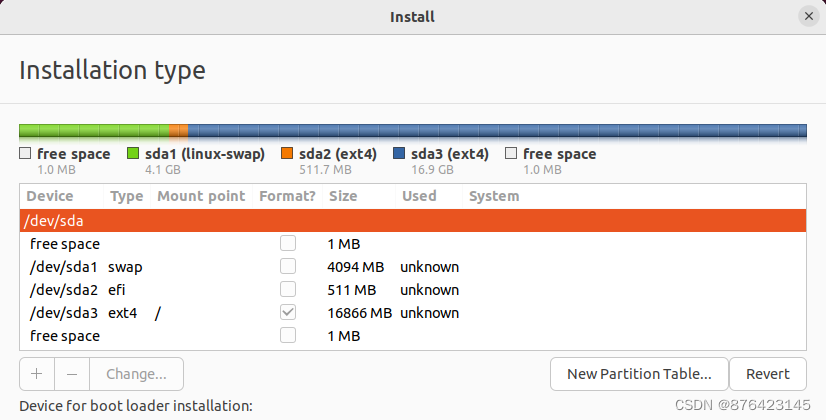Viewport: 826px width, 420px height.
Task: Click green sda1 (linux-swap) legend swatch
Action: pos(133,153)
